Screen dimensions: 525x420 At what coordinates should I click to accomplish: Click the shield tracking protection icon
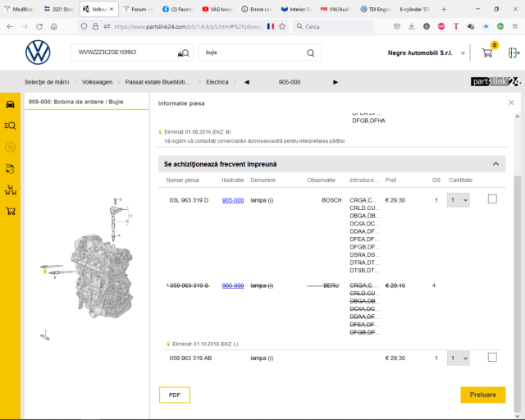click(84, 26)
